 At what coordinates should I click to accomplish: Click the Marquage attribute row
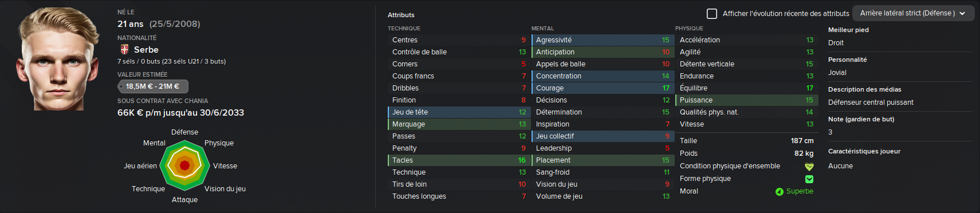pyautogui.click(x=458, y=124)
